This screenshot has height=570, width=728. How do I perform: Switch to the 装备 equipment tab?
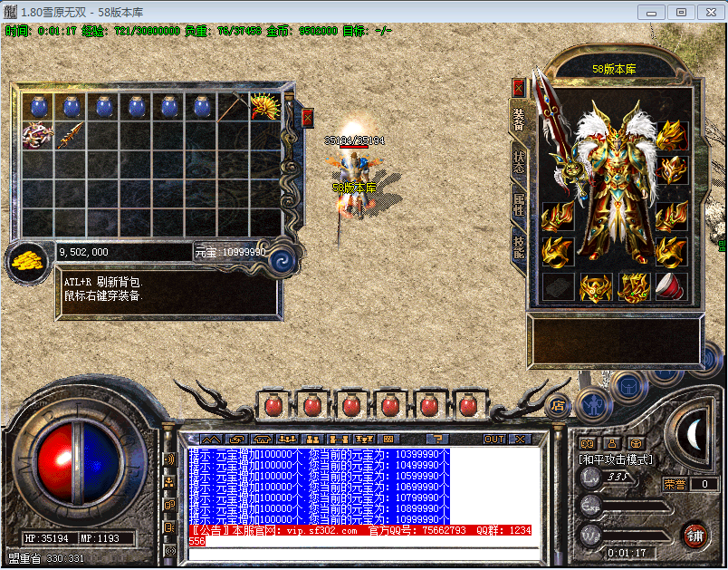519,120
